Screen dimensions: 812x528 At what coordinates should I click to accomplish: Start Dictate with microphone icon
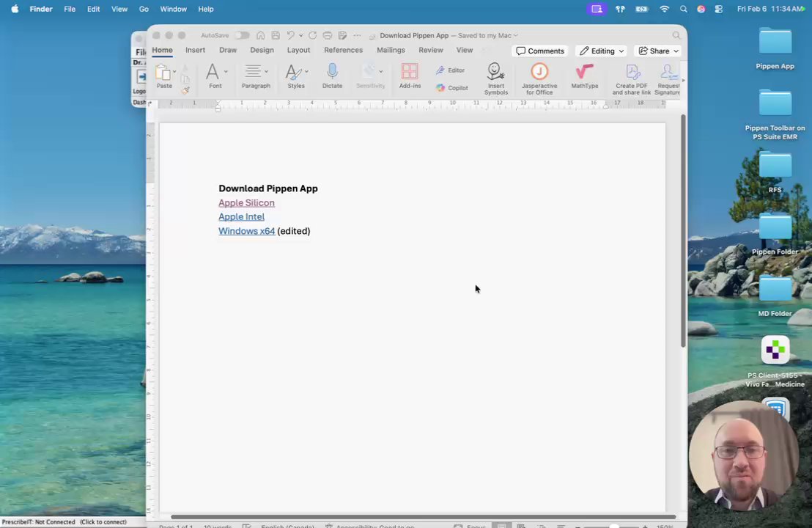click(333, 76)
